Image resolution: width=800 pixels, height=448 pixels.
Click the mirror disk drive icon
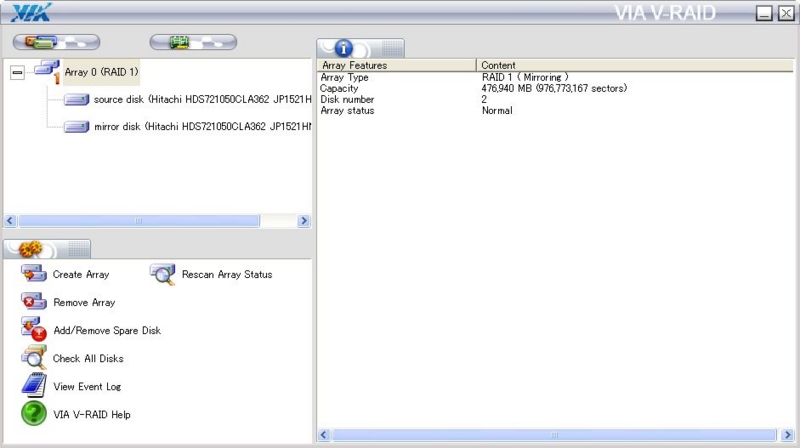tap(77, 127)
